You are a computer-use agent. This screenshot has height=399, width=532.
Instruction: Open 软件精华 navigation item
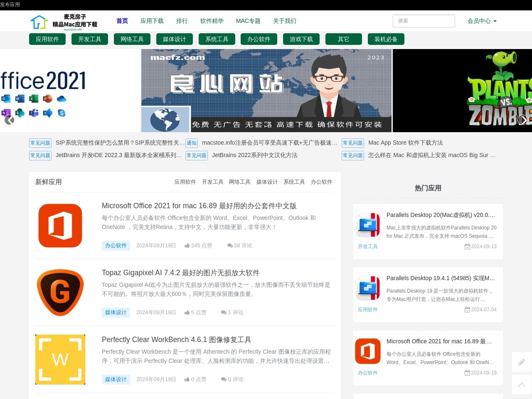(x=212, y=21)
